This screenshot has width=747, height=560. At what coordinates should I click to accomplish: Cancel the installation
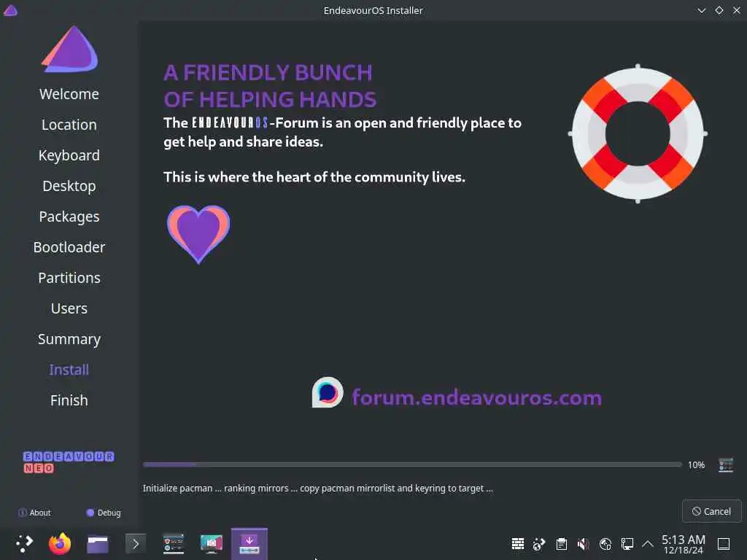coord(712,511)
